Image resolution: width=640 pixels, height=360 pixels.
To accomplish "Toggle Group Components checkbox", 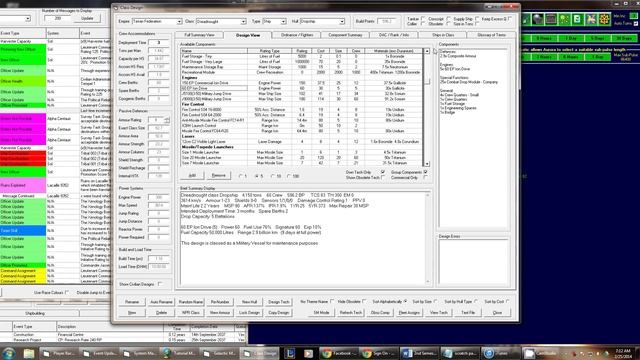I will click(x=426, y=172).
